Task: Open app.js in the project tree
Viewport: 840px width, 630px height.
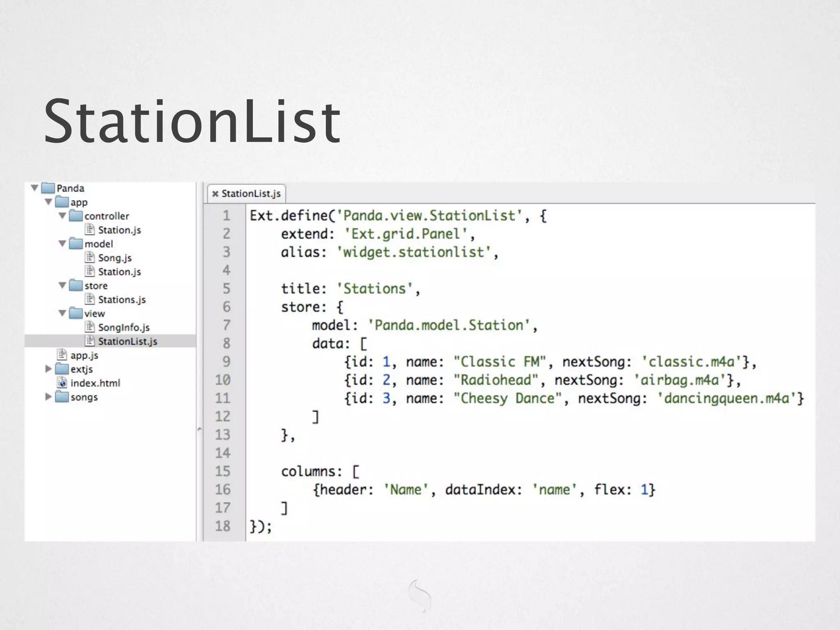Action: 84,356
